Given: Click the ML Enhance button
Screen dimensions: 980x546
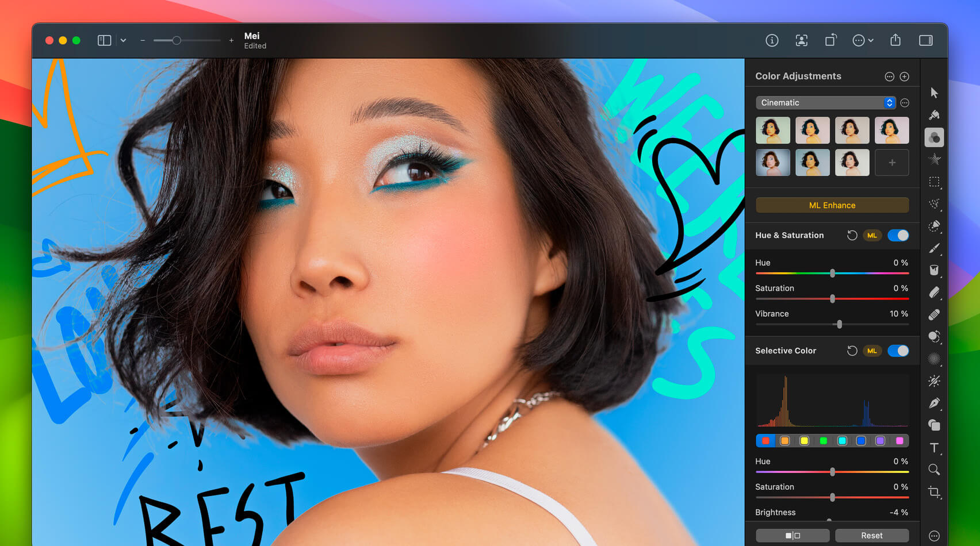Looking at the screenshot, I should click(x=832, y=205).
